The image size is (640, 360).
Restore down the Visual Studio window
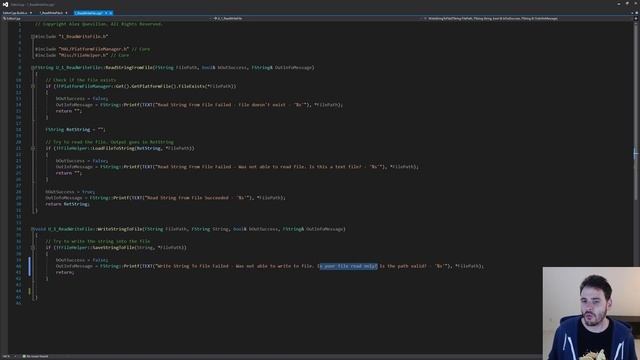tap(627, 4)
